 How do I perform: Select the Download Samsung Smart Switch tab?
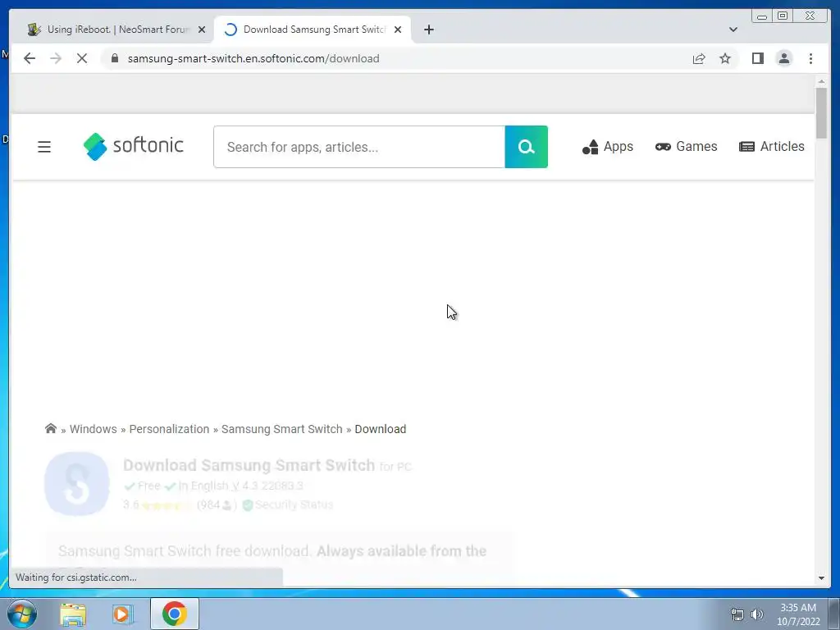pos(313,30)
